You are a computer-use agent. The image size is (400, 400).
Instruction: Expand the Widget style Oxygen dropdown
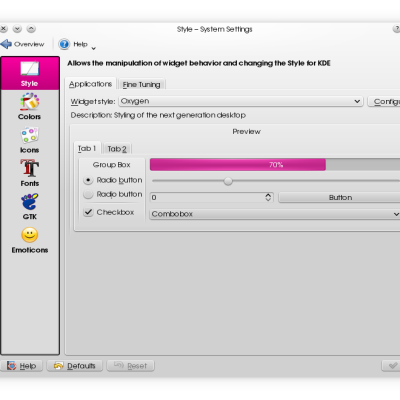point(241,101)
